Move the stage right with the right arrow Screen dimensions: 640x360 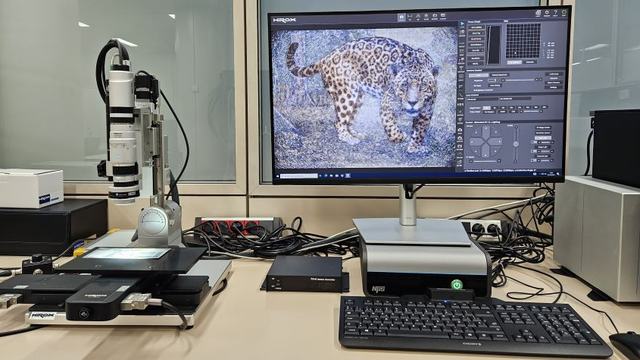click(496, 142)
